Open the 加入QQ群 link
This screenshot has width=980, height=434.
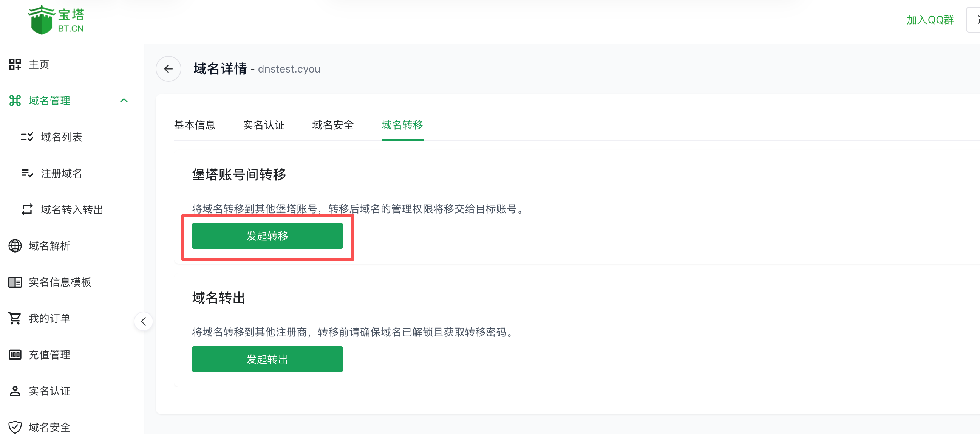[x=931, y=20]
